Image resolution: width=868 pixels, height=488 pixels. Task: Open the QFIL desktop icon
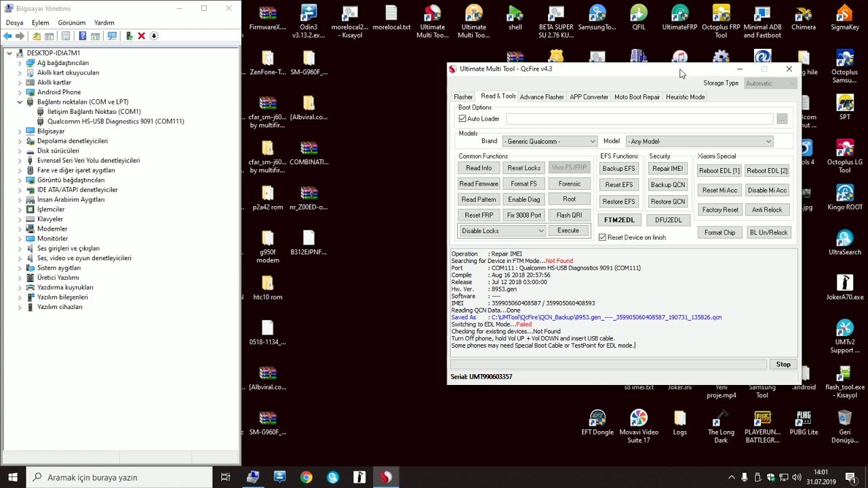638,18
